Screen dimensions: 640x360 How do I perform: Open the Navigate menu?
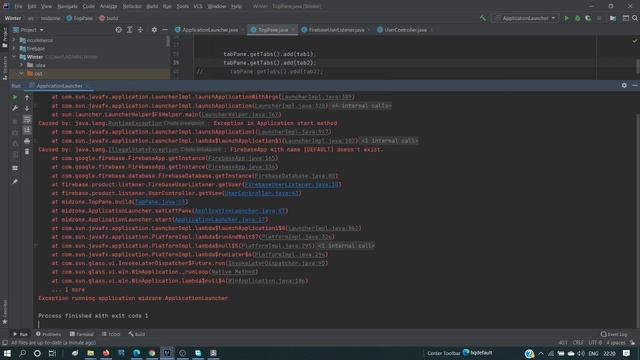(x=67, y=6)
